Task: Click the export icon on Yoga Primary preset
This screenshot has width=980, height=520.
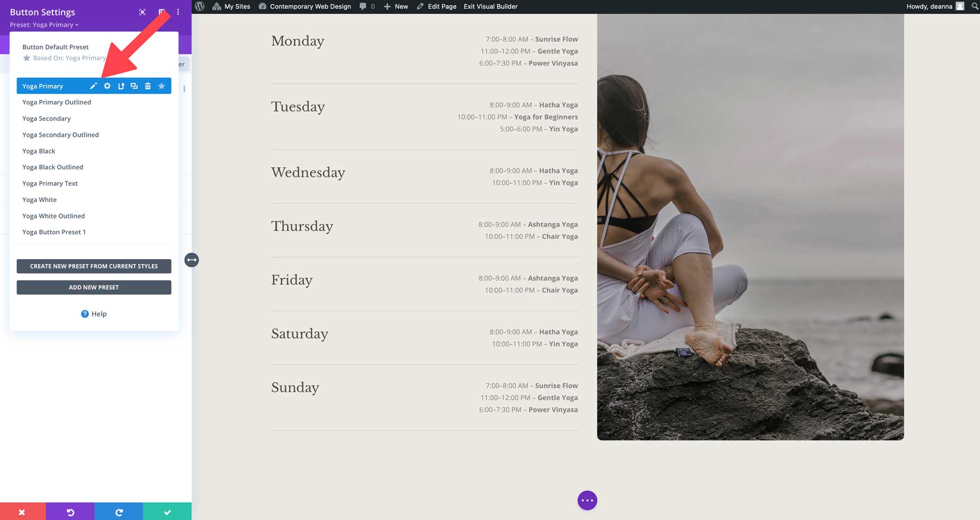Action: click(x=121, y=85)
